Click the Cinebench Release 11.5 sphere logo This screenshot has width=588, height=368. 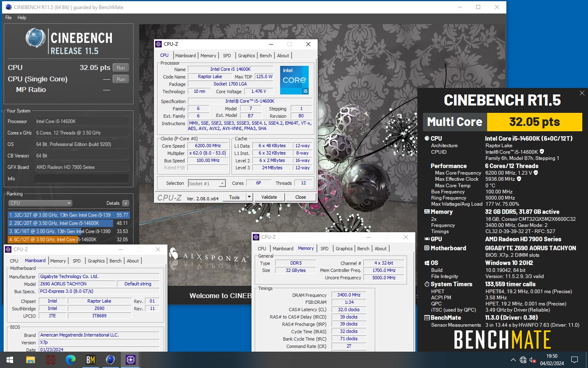click(x=35, y=38)
